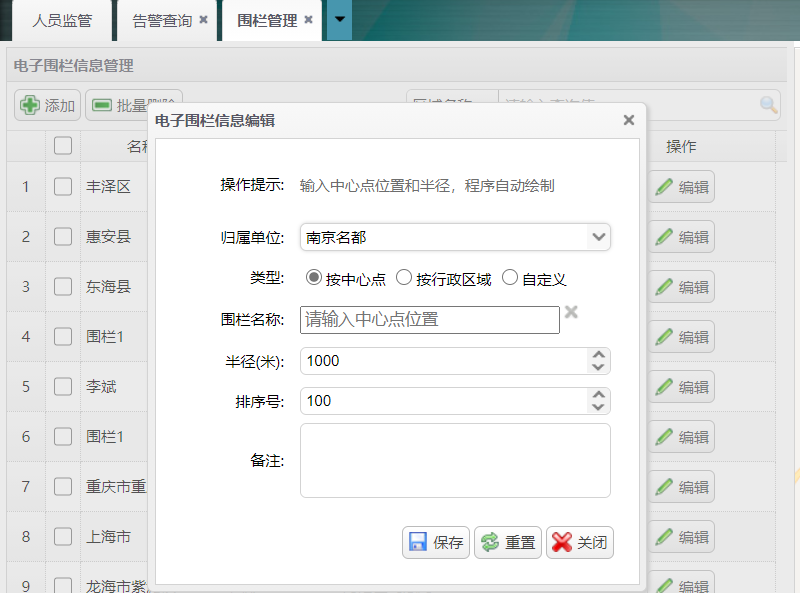The width and height of the screenshot is (800, 593).
Task: Choose the 按行政区域 radio option
Action: (404, 278)
